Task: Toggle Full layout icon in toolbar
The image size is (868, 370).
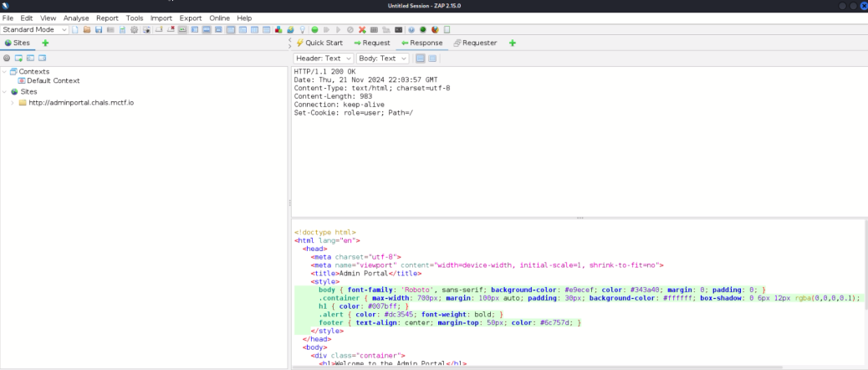Action: [x=218, y=30]
